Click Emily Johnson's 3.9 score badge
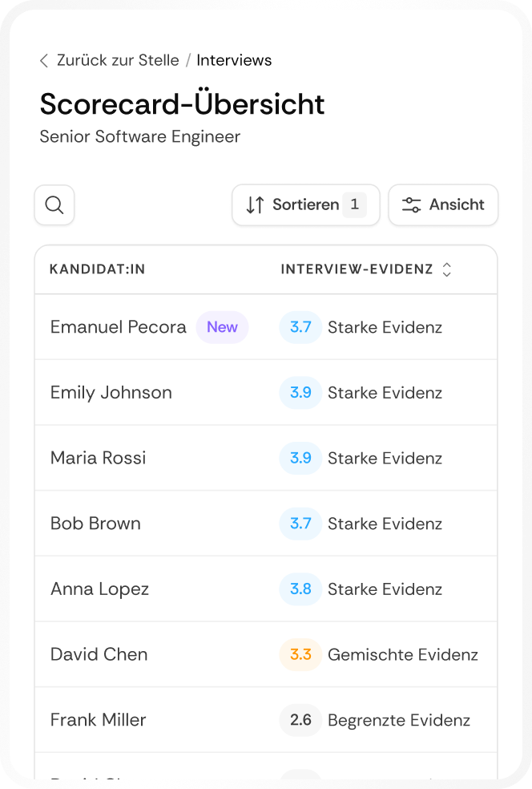Screen dimensions: 532x789 (x=300, y=392)
